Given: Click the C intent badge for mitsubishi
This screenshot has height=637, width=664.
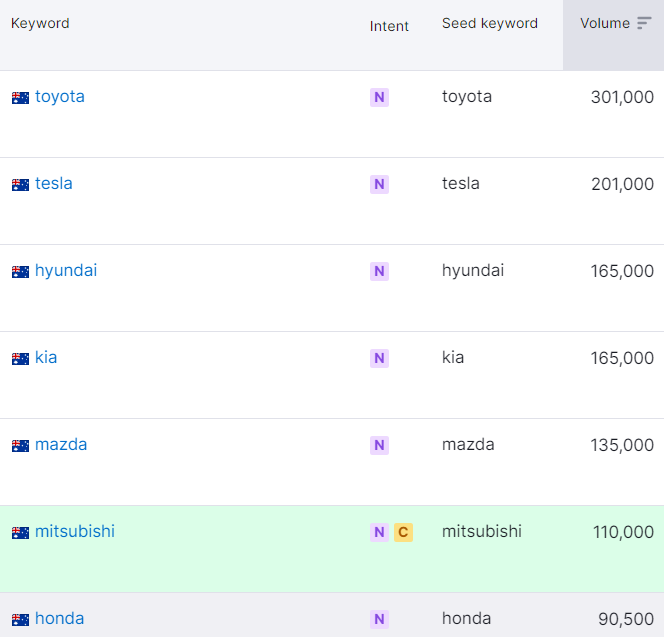Looking at the screenshot, I should [x=403, y=532].
